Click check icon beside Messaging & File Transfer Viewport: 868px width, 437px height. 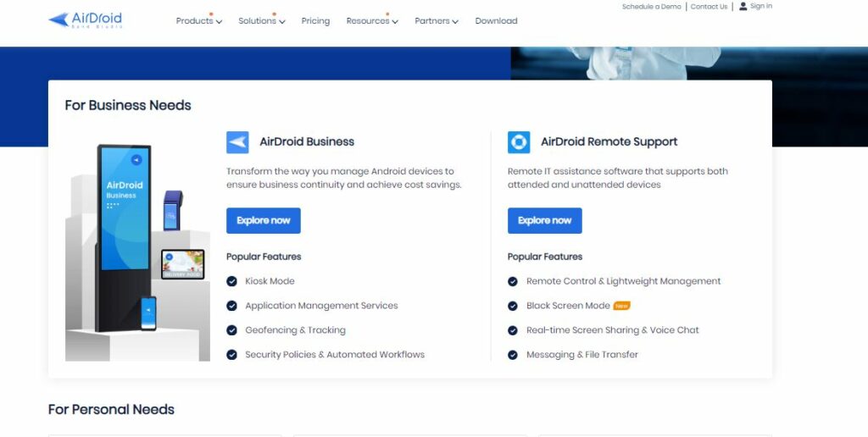coord(513,355)
